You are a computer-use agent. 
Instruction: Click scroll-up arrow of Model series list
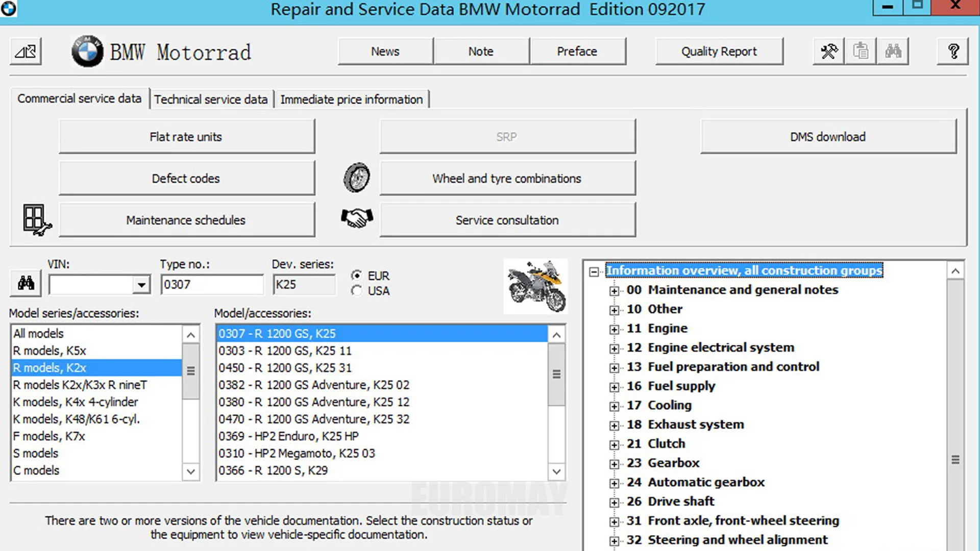click(190, 335)
